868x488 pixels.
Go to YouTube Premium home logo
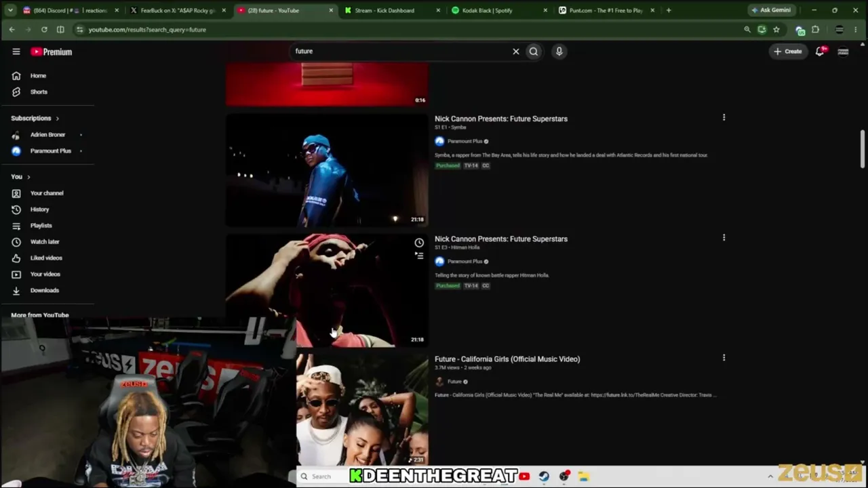pos(52,52)
